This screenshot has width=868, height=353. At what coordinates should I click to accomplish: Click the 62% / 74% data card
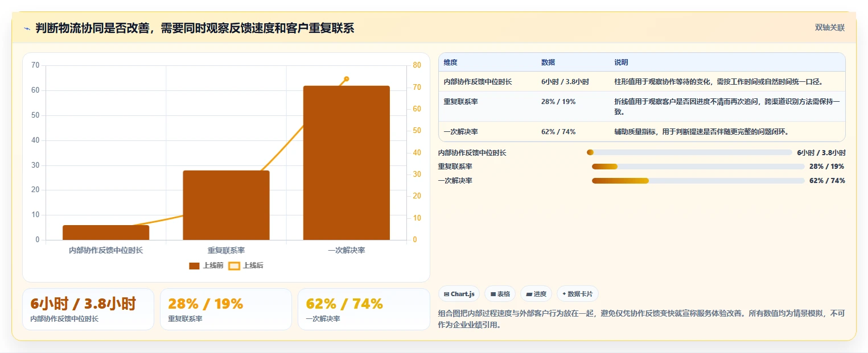[x=364, y=309]
